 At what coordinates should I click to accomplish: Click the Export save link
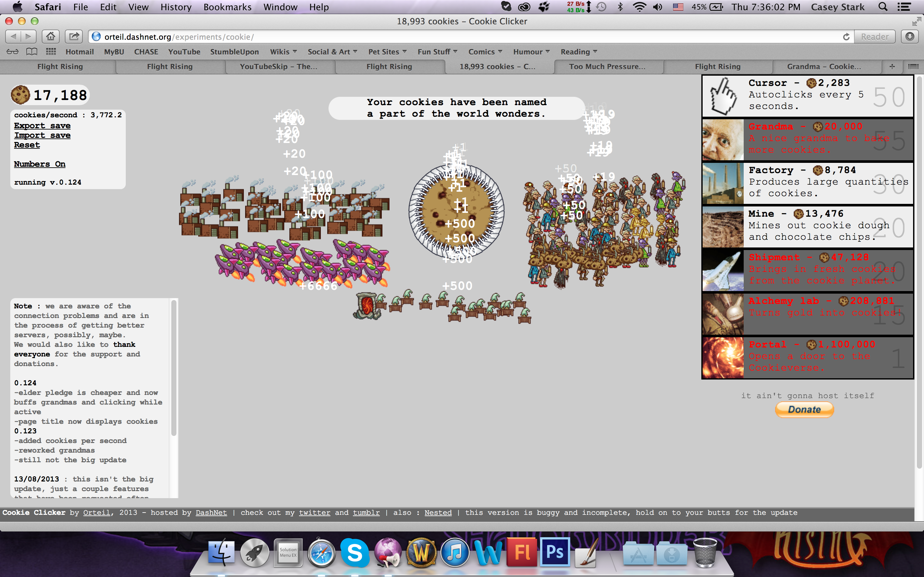pyautogui.click(x=42, y=126)
